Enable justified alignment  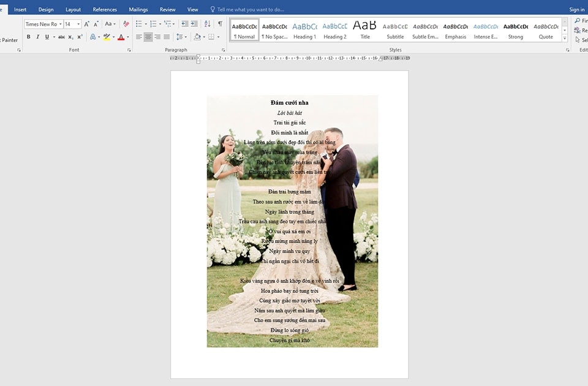tap(167, 37)
